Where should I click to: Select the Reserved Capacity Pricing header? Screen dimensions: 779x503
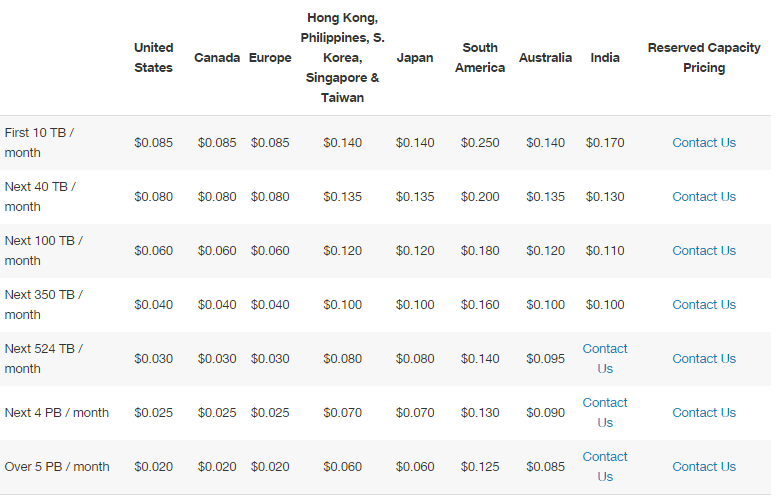703,58
